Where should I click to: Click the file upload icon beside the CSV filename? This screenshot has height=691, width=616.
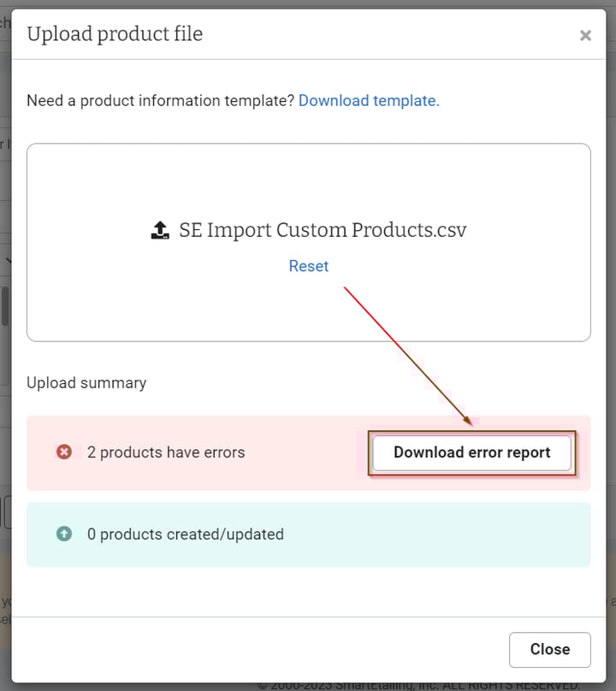[160, 229]
